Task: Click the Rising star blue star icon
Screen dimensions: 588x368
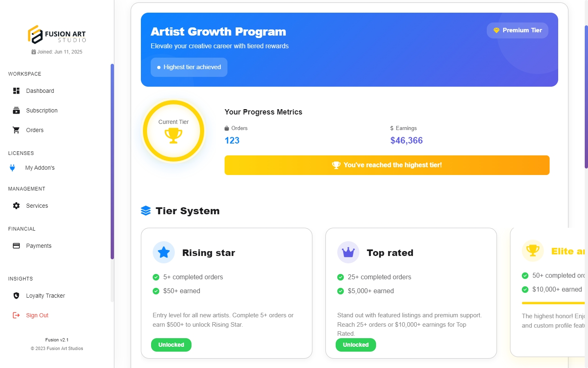Action: (164, 252)
